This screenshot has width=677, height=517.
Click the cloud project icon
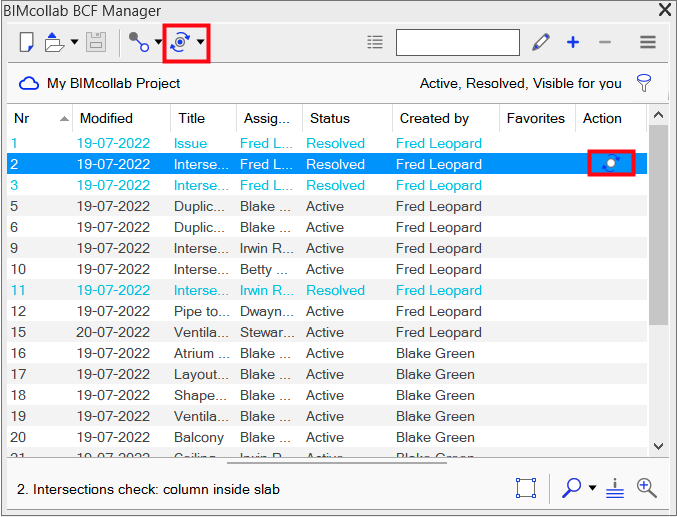[28, 83]
